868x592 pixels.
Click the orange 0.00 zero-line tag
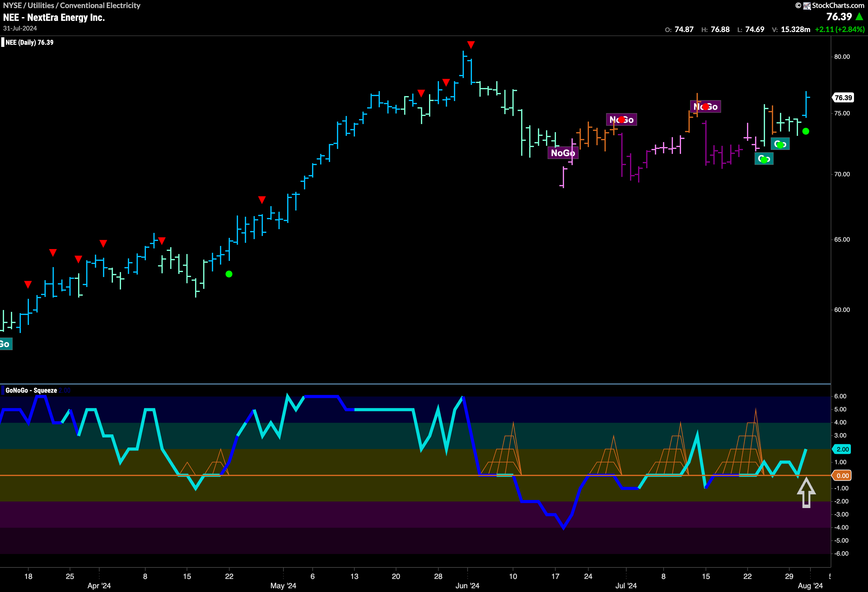842,475
